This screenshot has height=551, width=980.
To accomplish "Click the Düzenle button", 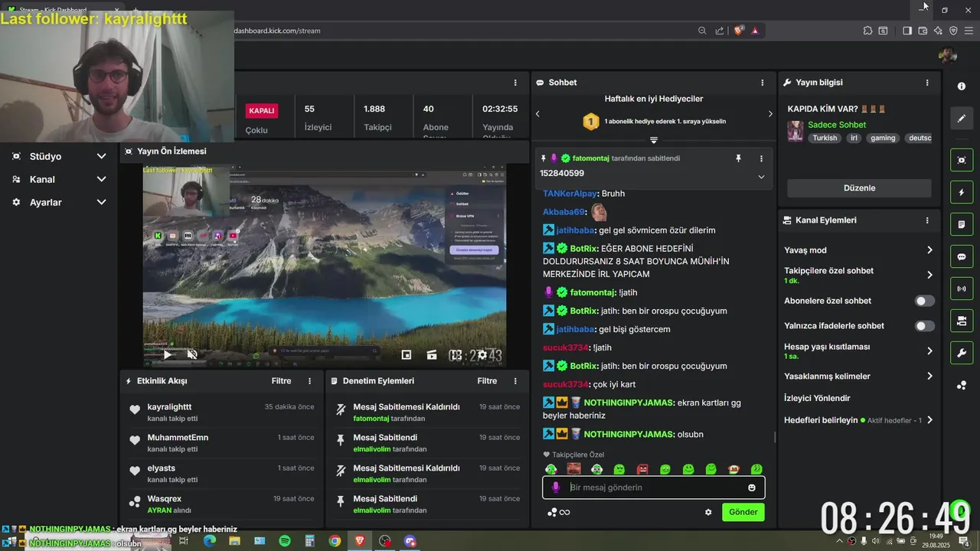I will point(859,188).
